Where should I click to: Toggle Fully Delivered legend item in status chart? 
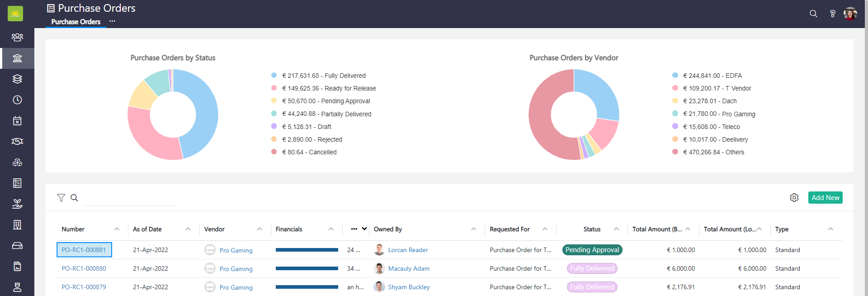click(323, 76)
